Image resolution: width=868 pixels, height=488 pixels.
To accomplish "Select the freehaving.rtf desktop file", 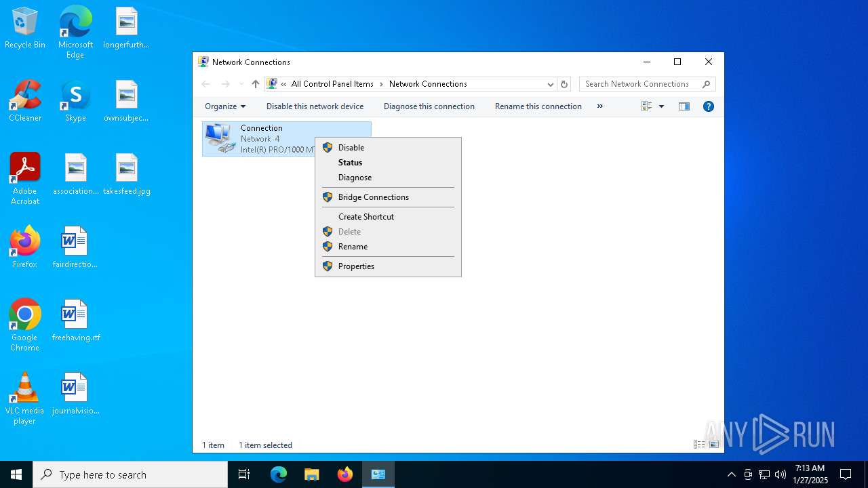I will (75, 321).
